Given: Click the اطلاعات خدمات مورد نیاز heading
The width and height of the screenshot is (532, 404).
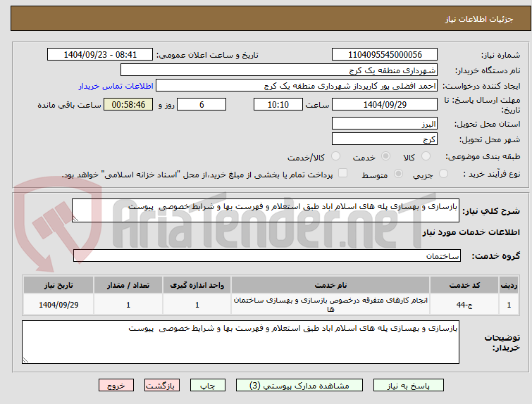Looking at the screenshot, I should [471, 232].
